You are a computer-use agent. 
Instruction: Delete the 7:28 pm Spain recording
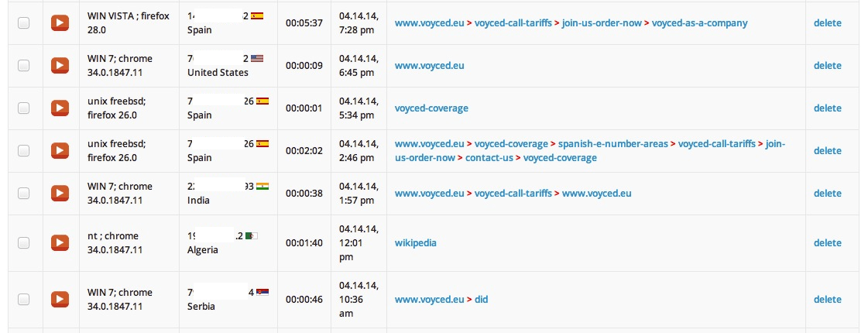click(x=827, y=22)
